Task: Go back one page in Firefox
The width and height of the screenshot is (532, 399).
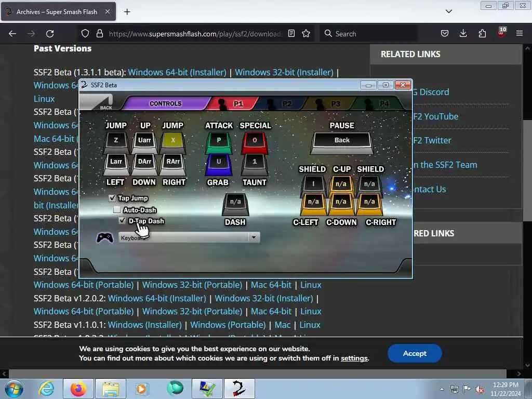Action: (12, 34)
